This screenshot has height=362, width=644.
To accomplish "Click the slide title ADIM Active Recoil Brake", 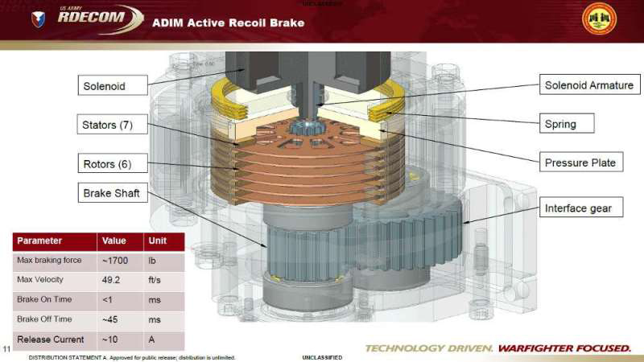I will [x=229, y=23].
